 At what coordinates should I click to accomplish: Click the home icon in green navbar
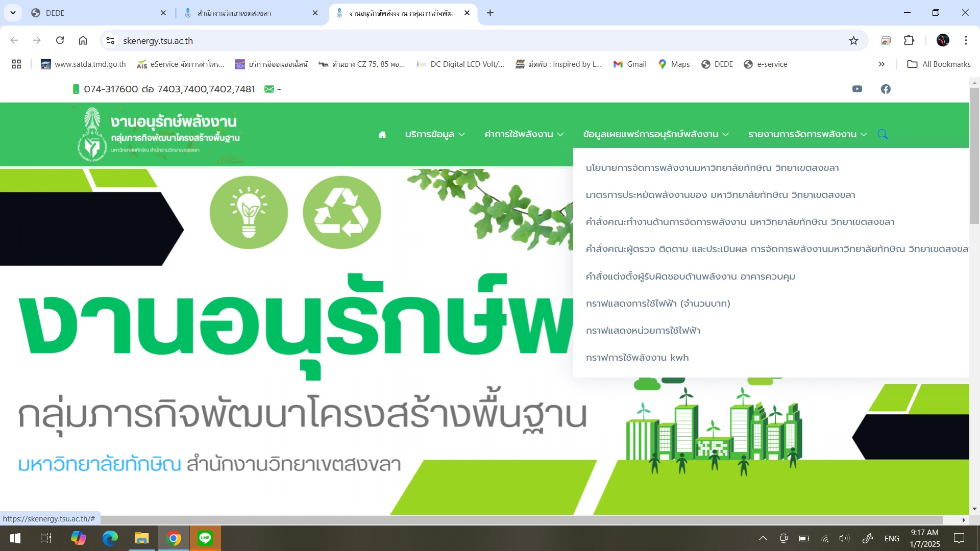[x=382, y=134]
